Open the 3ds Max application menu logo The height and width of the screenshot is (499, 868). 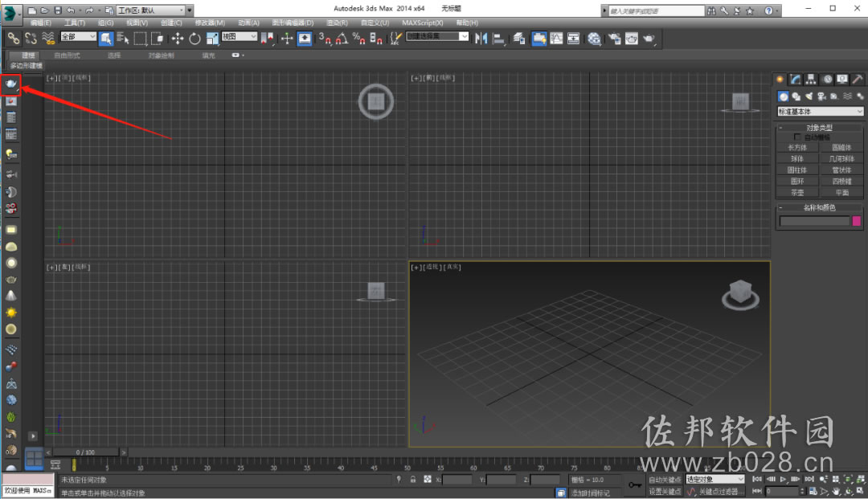click(x=10, y=14)
